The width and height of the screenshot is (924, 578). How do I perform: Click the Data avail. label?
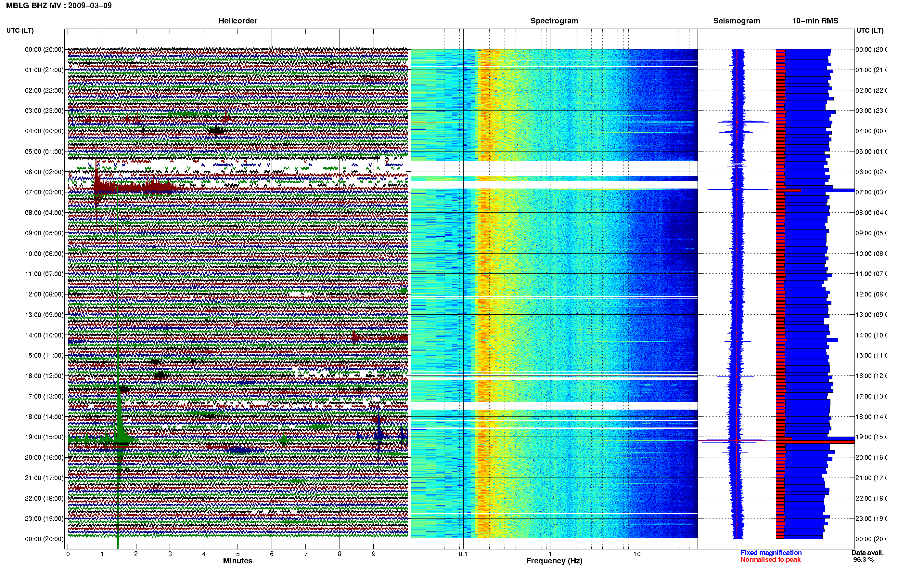coord(867,553)
